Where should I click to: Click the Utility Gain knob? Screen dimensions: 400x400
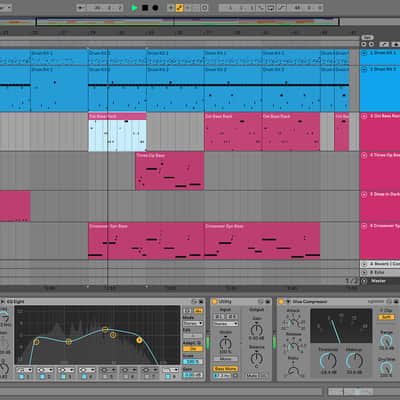click(257, 330)
